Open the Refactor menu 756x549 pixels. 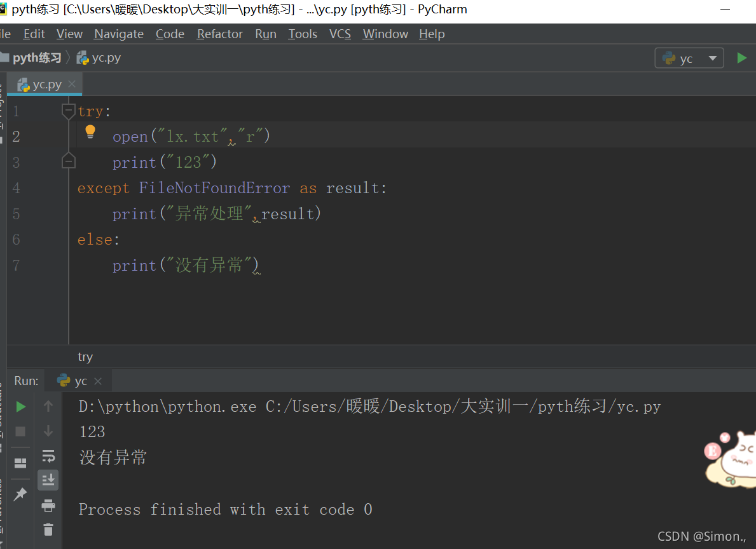coord(220,34)
